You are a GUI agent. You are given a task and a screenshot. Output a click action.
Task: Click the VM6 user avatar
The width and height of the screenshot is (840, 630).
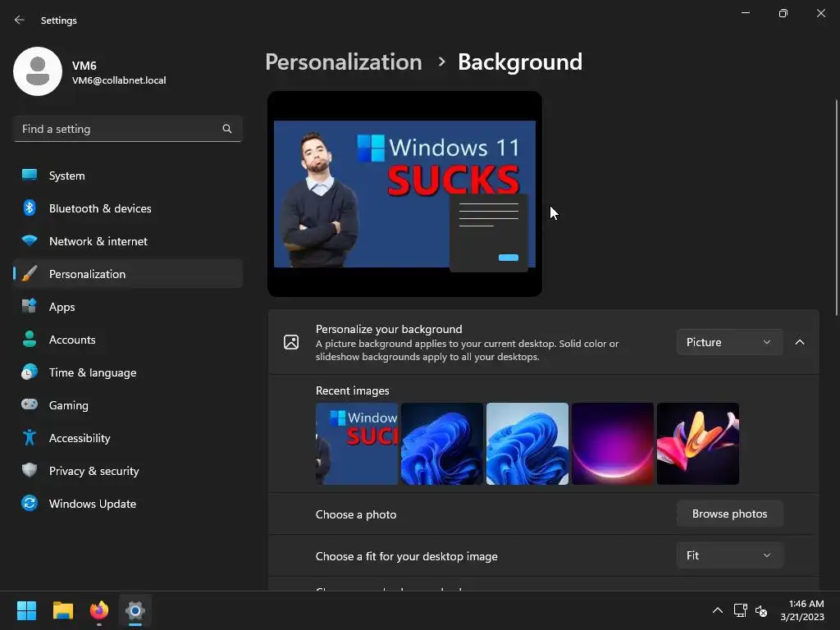(38, 71)
